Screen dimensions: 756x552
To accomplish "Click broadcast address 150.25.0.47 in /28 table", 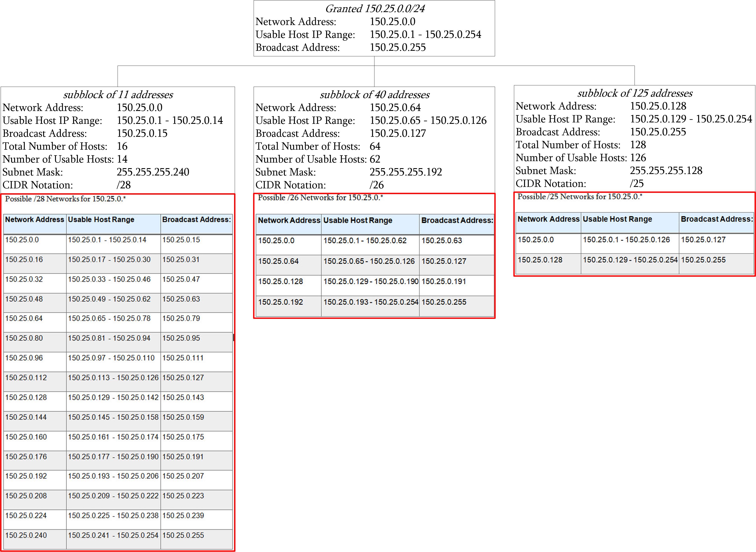I will (x=181, y=279).
